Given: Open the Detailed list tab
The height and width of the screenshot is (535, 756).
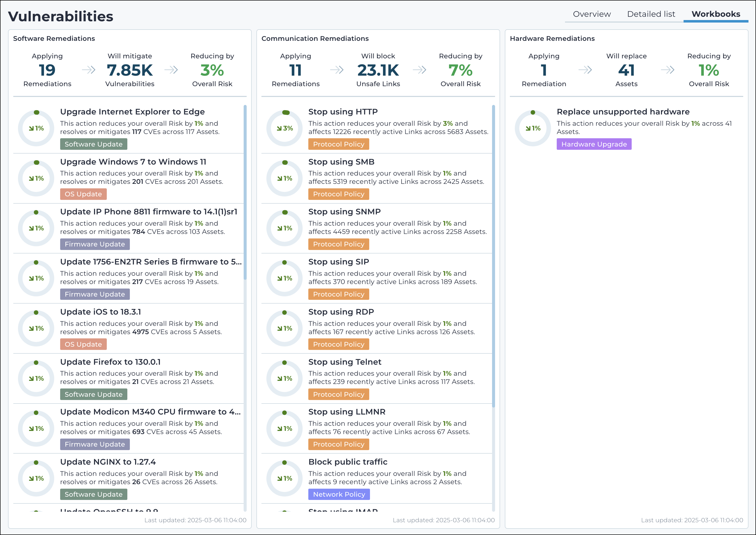Looking at the screenshot, I should [x=651, y=14].
